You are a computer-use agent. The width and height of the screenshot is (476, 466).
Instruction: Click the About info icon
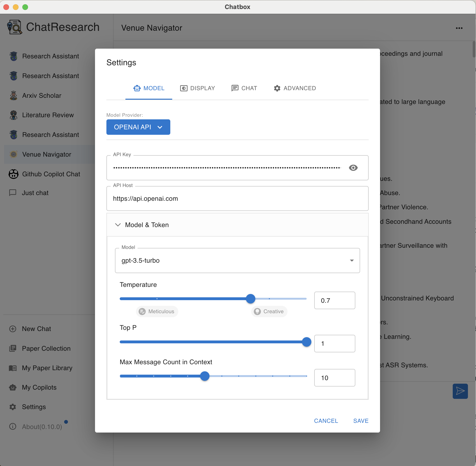[13, 426]
